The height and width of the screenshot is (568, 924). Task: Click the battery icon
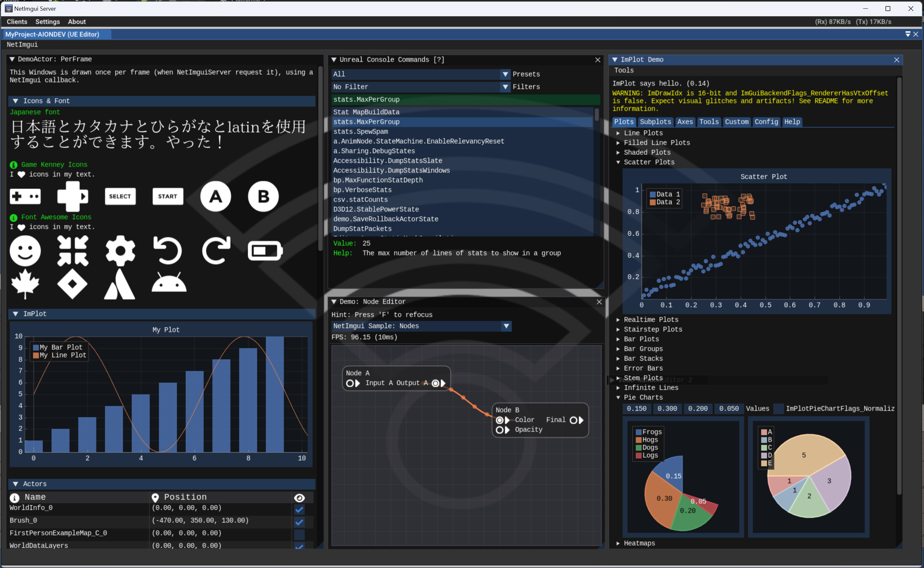265,250
